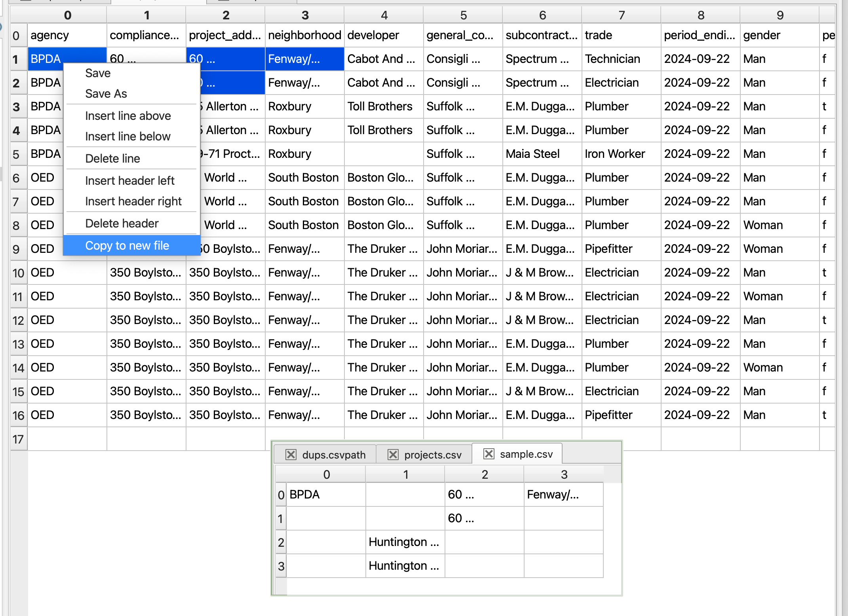Close the dups.csvpath tab with its X icon
Screen dimensions: 848x616
291,455
